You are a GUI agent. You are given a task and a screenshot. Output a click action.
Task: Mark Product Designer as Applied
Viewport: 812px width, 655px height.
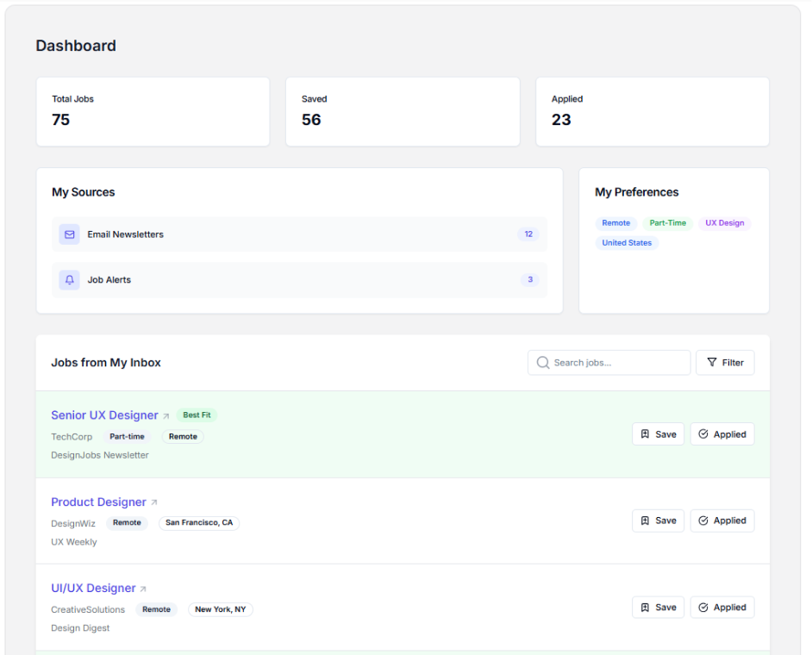(722, 521)
